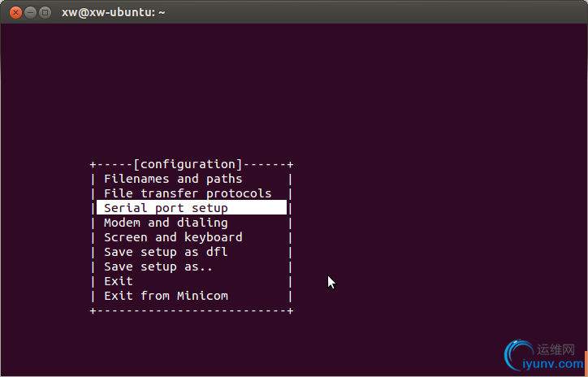Viewport: 588px width, 377px height.
Task: Maximize the terminal window using the square icon
Action: coord(45,12)
